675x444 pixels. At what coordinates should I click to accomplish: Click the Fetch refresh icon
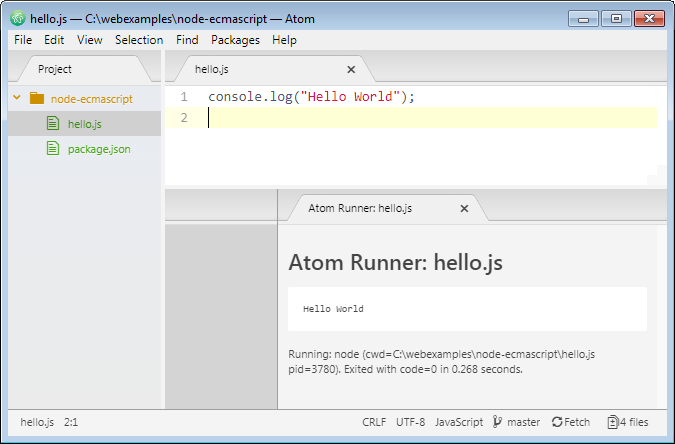(x=557, y=422)
